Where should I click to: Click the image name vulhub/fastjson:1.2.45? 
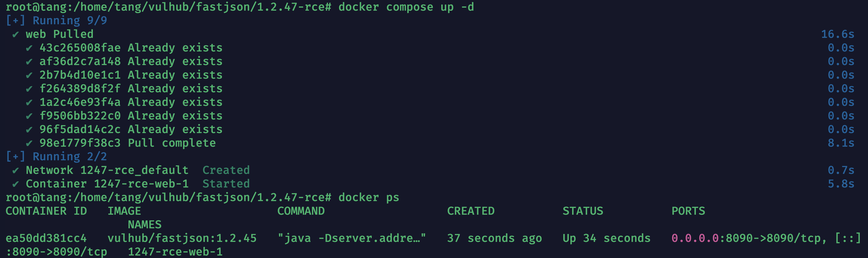pos(182,239)
